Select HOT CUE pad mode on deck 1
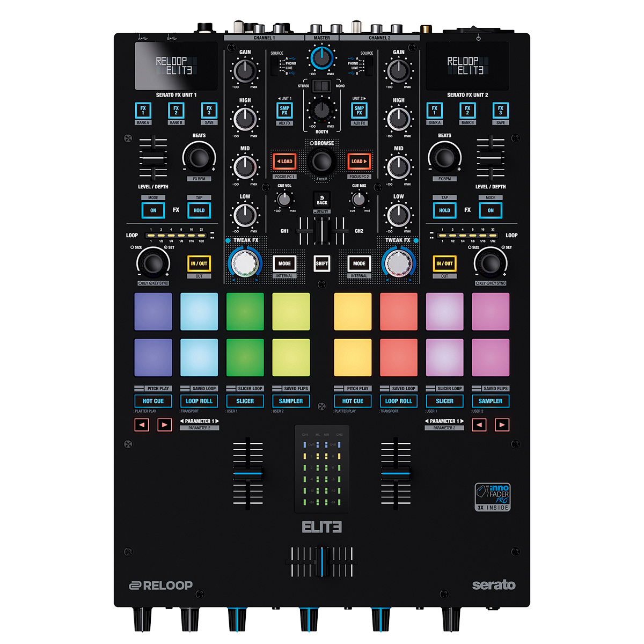The height and width of the screenshot is (644, 644). pos(153,401)
